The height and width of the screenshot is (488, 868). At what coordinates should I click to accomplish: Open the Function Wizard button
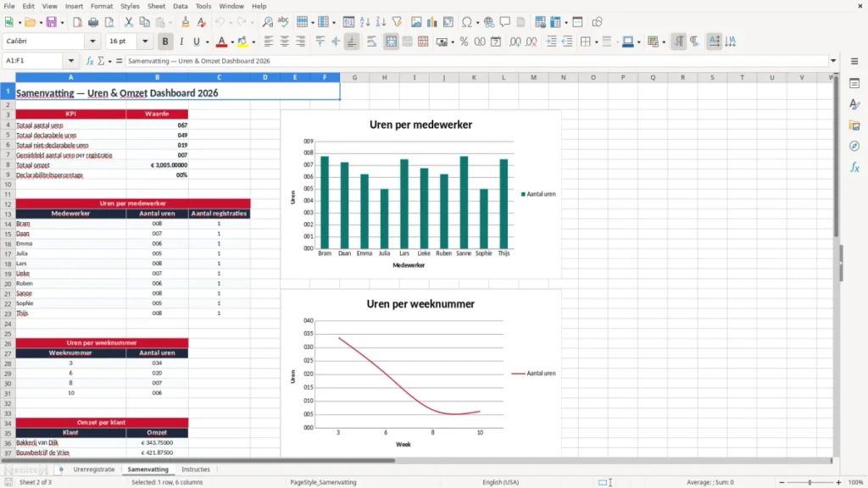[x=90, y=61]
